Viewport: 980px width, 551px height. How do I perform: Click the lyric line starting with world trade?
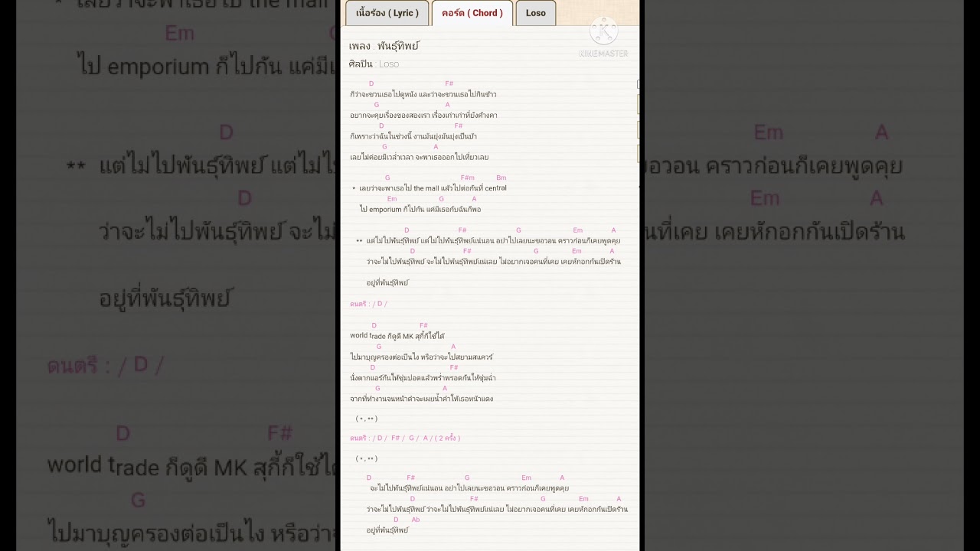397,336
